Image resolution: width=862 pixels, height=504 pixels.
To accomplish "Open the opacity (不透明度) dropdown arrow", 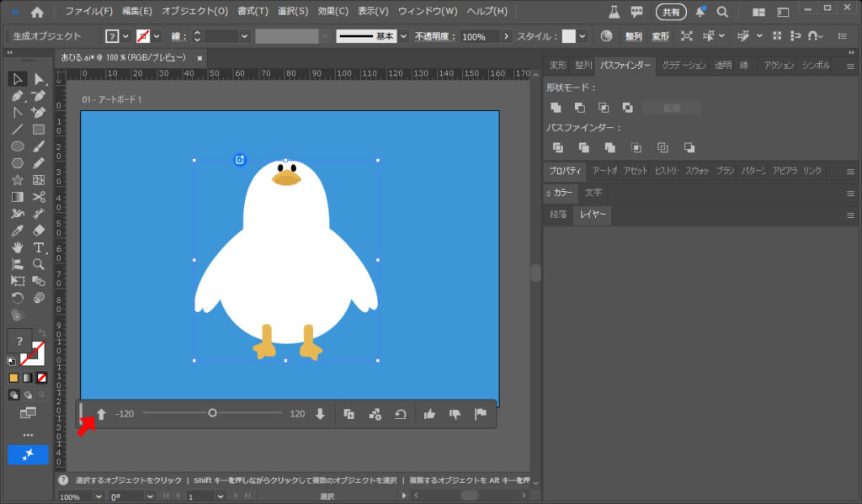I will 507,37.
